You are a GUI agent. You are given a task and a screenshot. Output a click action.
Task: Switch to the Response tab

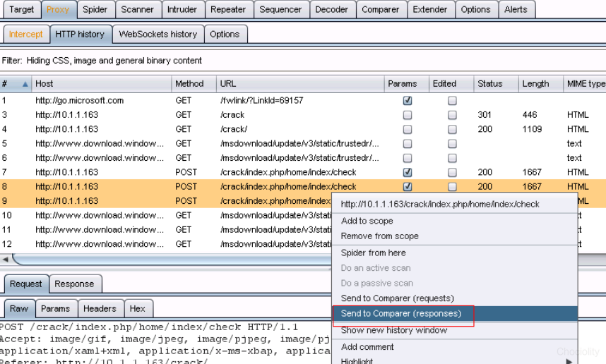pos(74,284)
